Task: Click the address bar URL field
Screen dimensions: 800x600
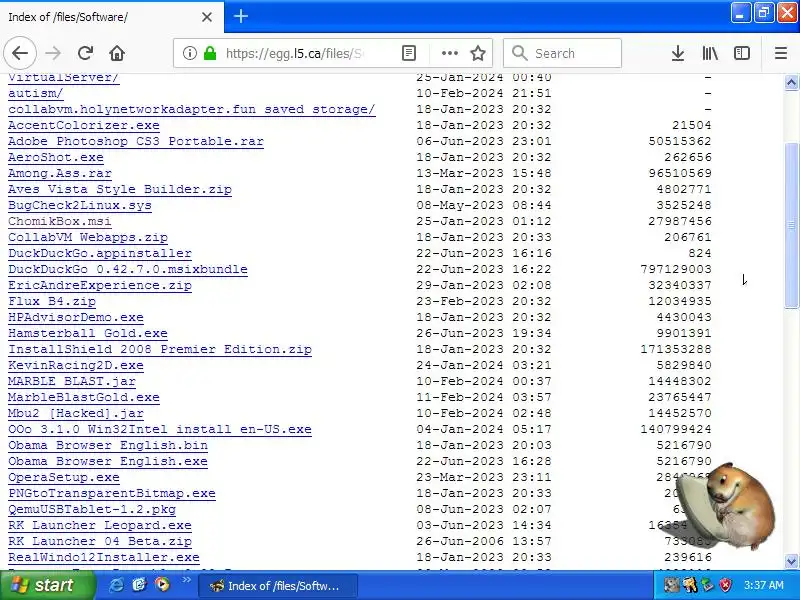Action: click(294, 53)
